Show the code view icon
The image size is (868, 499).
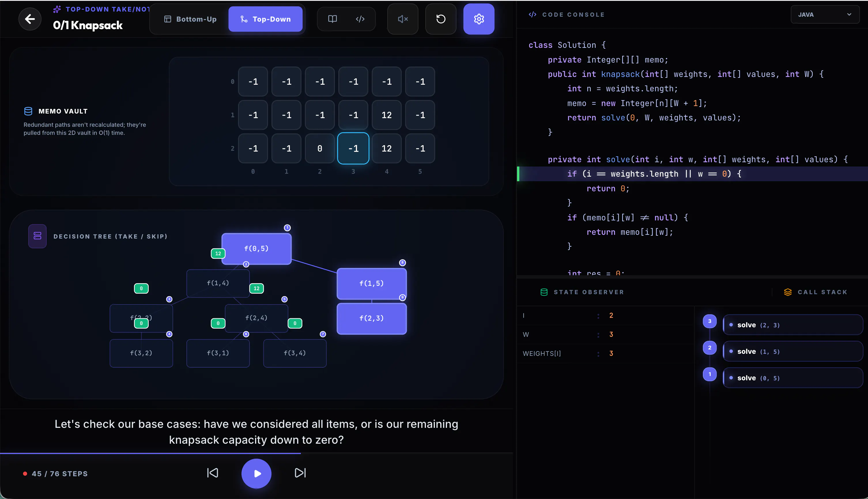coord(360,19)
